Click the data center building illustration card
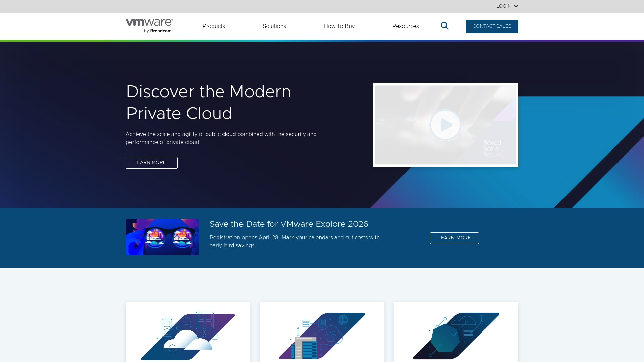Image resolution: width=644 pixels, height=362 pixels. [x=322, y=335]
